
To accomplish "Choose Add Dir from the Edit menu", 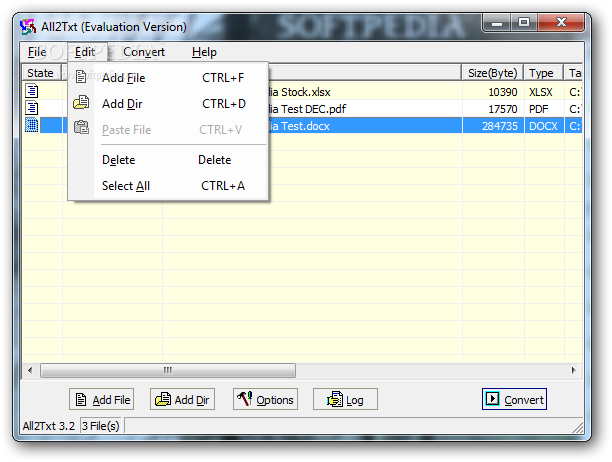I will point(168,104).
